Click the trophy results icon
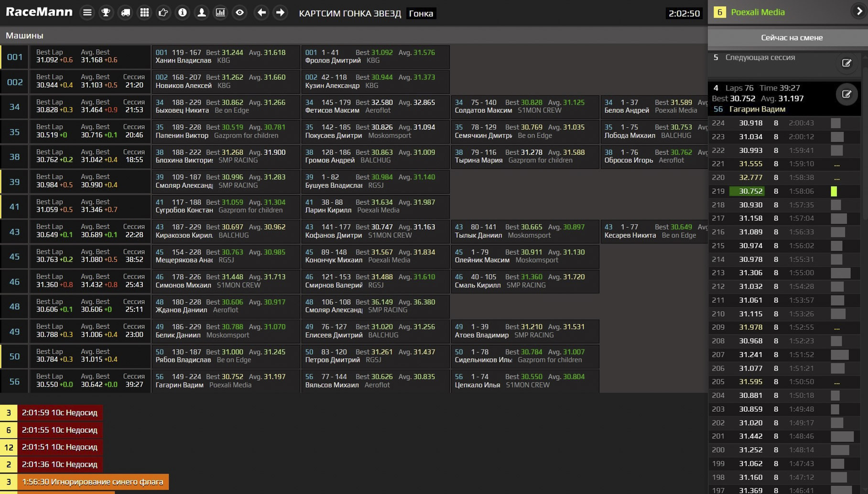Image resolution: width=868 pixels, height=494 pixels. point(106,13)
